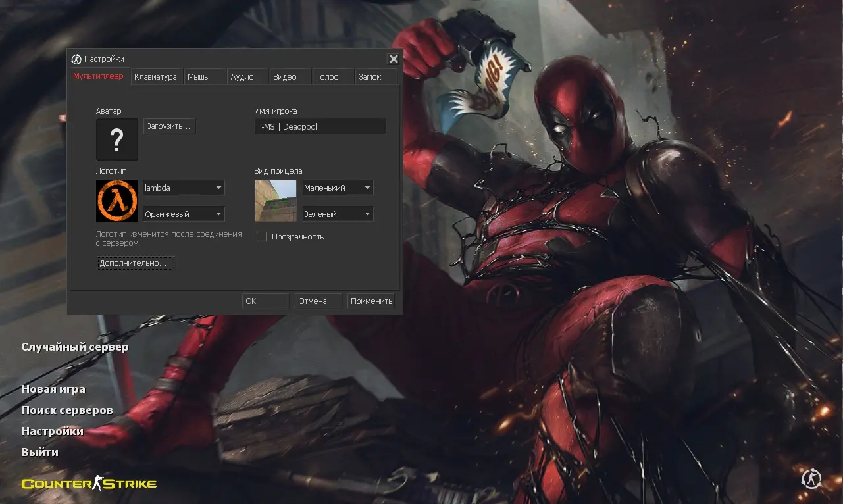
Task: Select Поиск серверов in main menu
Action: (x=67, y=410)
